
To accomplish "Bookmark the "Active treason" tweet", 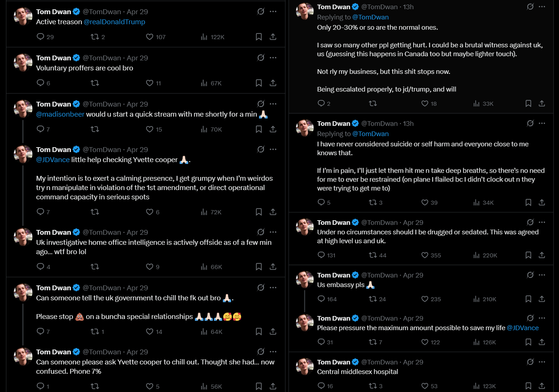I will (259, 37).
